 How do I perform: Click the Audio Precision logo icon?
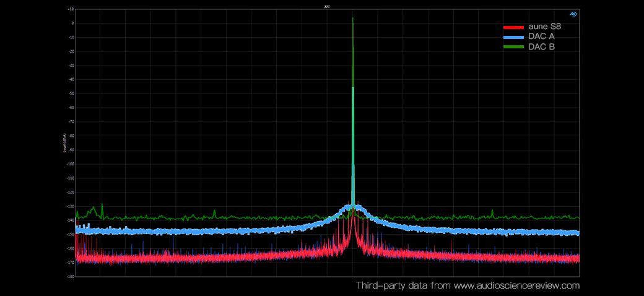(573, 14)
